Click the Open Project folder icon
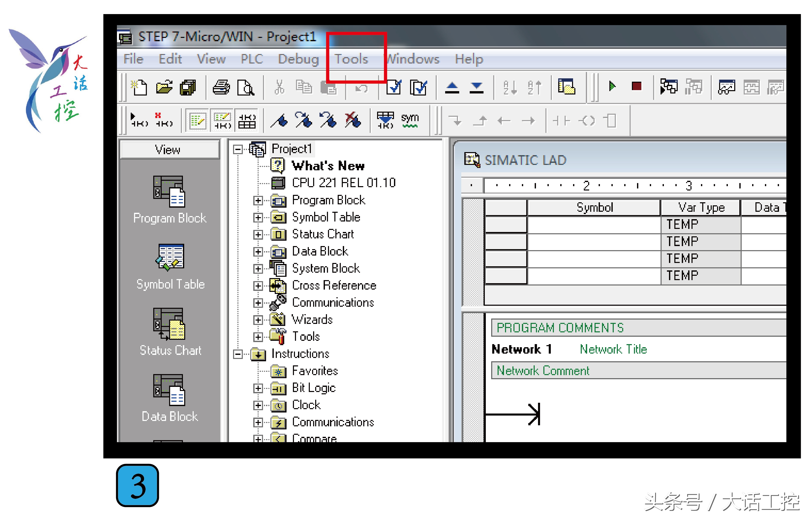Image resolution: width=812 pixels, height=519 pixels. [164, 87]
